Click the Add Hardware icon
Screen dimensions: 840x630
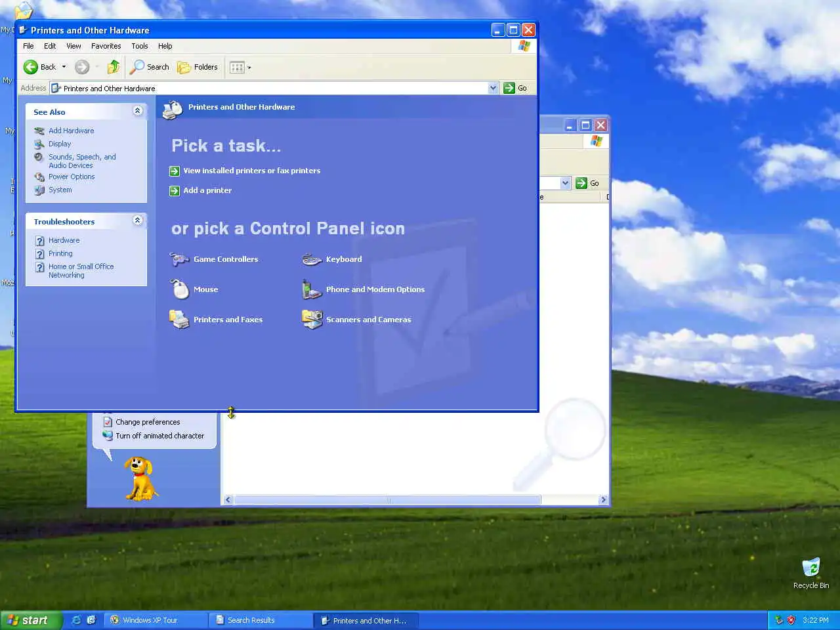tap(39, 131)
